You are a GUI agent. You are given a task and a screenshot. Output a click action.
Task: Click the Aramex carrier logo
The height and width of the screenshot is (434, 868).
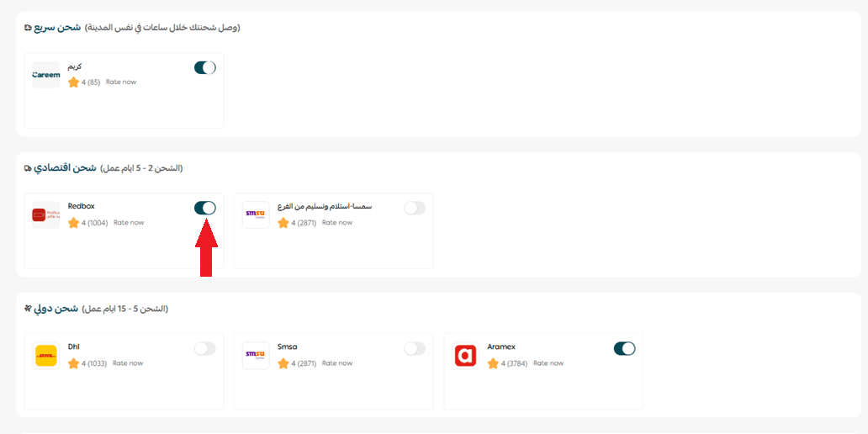tap(465, 356)
